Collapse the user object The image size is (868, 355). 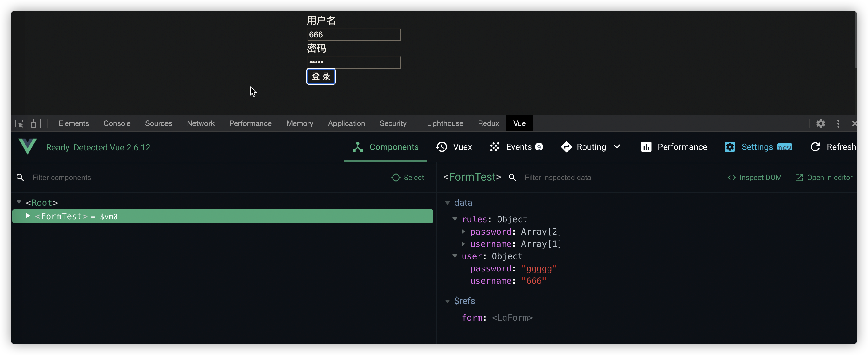coord(455,256)
